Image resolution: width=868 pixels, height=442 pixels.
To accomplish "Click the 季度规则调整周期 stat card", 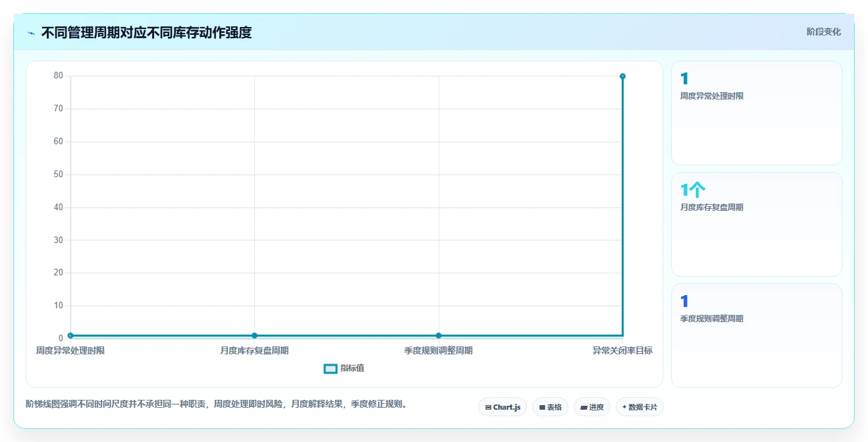I will coord(757,335).
